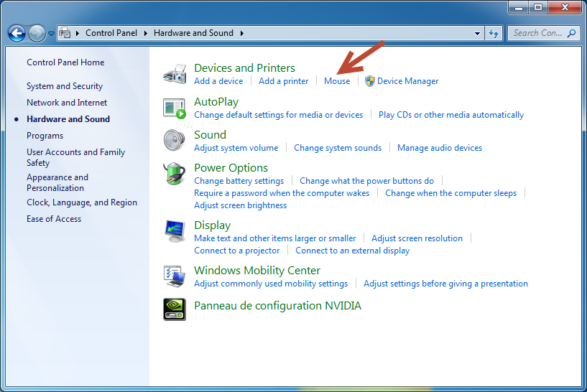The height and width of the screenshot is (392, 587).
Task: Open the Sound heading link
Action: pyautogui.click(x=210, y=135)
